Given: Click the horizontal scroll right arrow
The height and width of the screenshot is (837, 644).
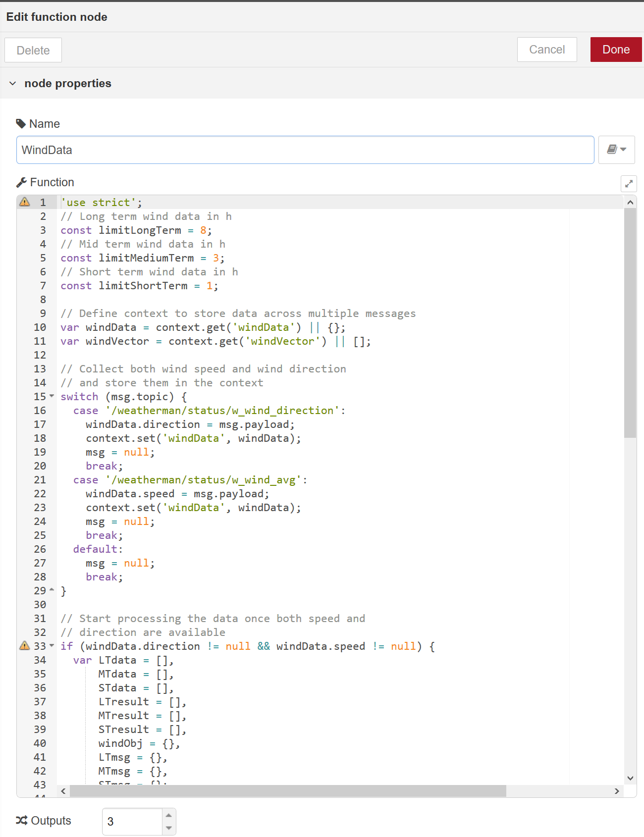Looking at the screenshot, I should point(617,791).
